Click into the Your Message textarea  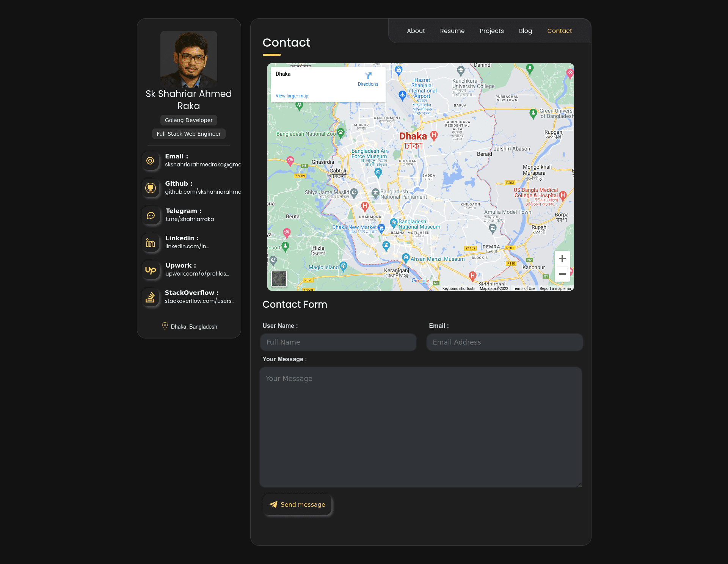click(x=420, y=427)
